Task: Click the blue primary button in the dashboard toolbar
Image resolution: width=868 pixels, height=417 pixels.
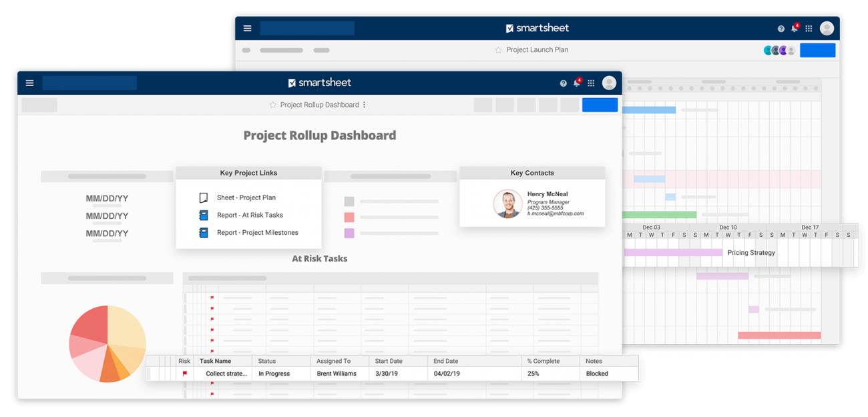Action: tap(600, 105)
